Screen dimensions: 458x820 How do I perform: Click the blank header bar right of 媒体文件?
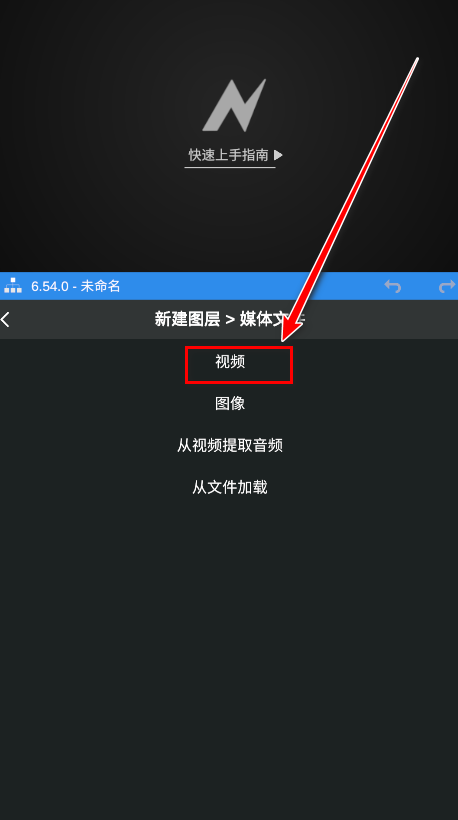point(382,319)
